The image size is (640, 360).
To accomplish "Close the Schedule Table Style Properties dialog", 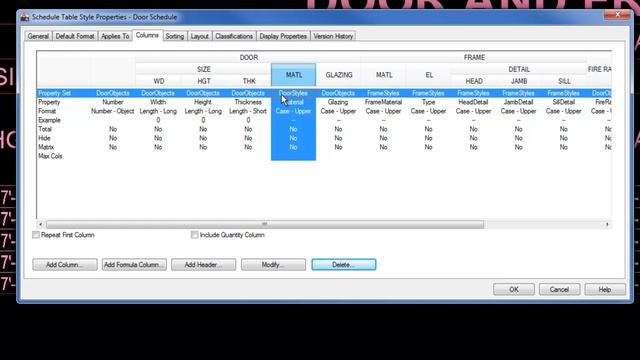I will point(617,15).
